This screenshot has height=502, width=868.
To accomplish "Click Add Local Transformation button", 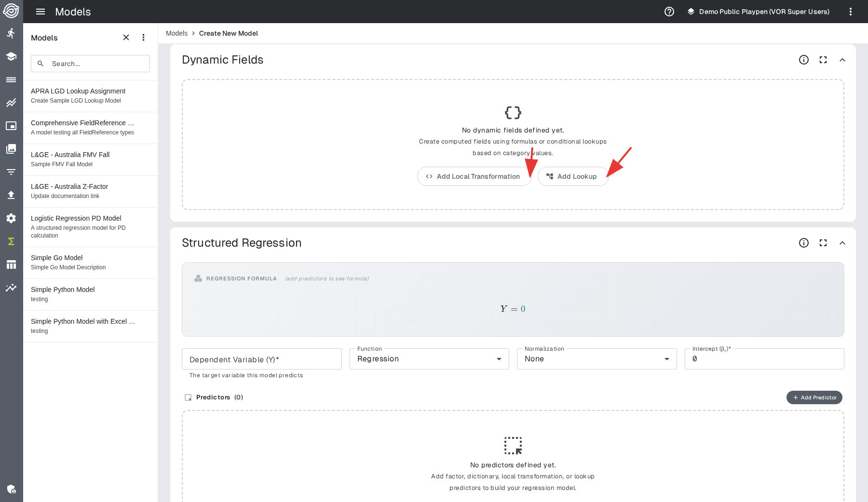I will pyautogui.click(x=474, y=176).
